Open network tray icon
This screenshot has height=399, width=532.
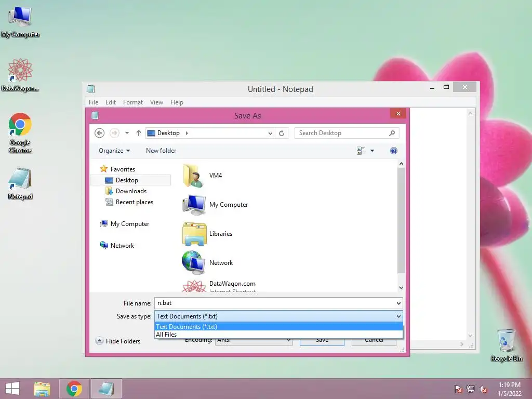point(471,389)
